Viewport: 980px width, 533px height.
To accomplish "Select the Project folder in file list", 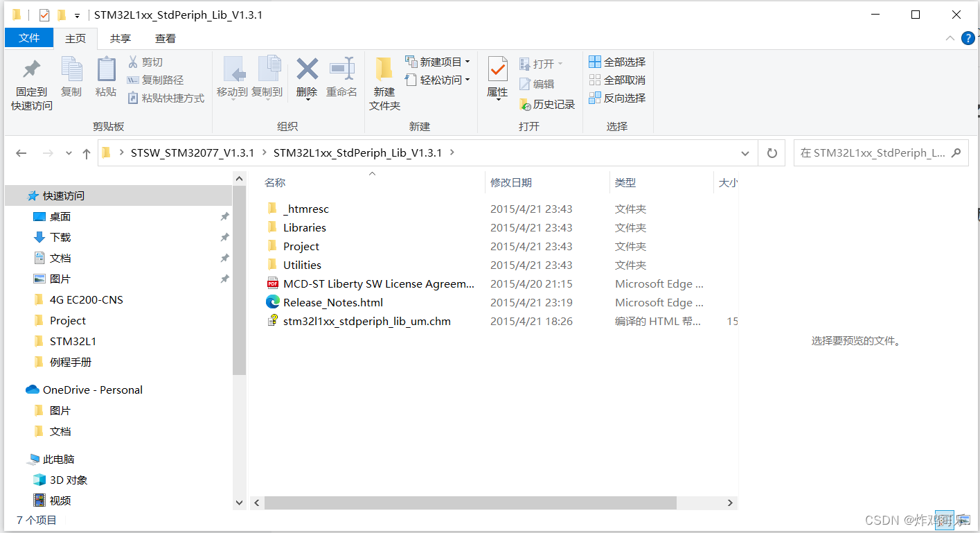I will click(x=301, y=246).
